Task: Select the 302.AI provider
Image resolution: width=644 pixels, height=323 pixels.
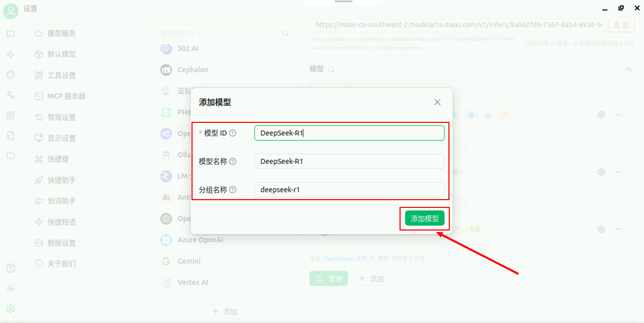Action: (x=224, y=49)
